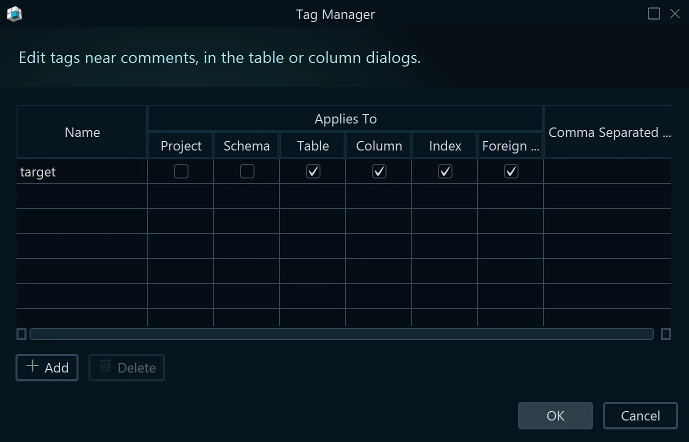
Task: Click the Project column header
Action: 181,145
